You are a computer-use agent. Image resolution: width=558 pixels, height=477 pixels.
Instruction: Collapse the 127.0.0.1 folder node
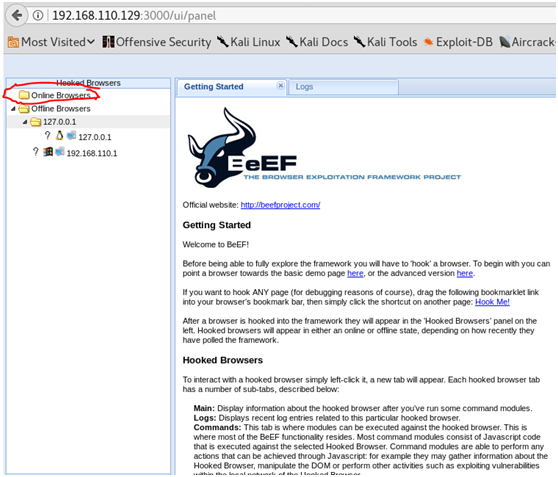25,122
